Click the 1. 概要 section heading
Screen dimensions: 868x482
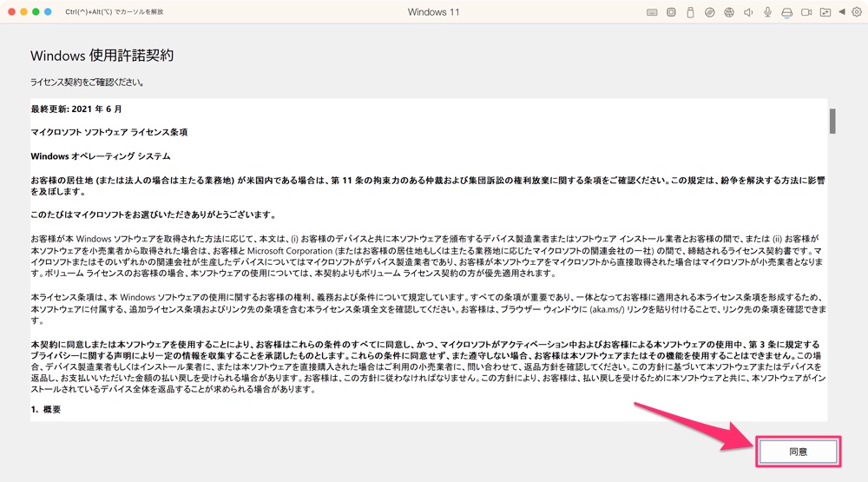pos(46,409)
